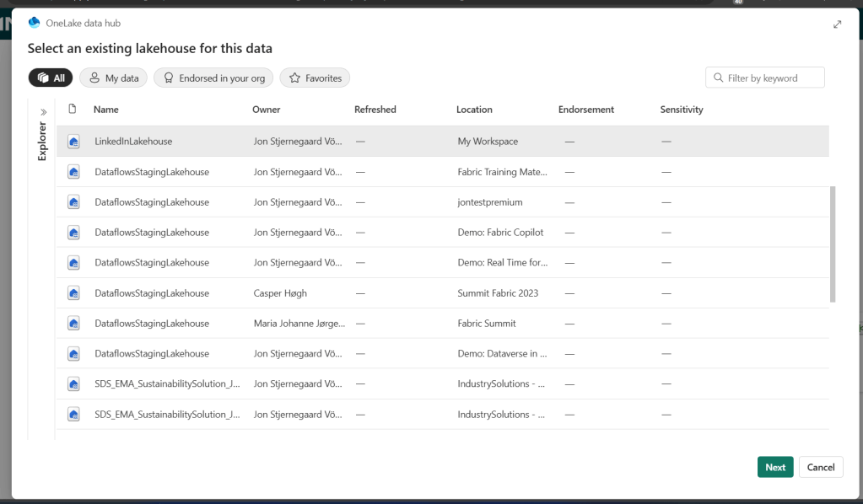Select the All filter tab
The width and height of the screenshot is (863, 504).
(x=51, y=78)
